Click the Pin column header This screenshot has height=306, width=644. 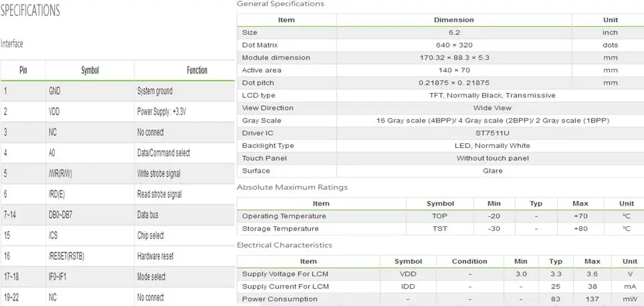23,70
